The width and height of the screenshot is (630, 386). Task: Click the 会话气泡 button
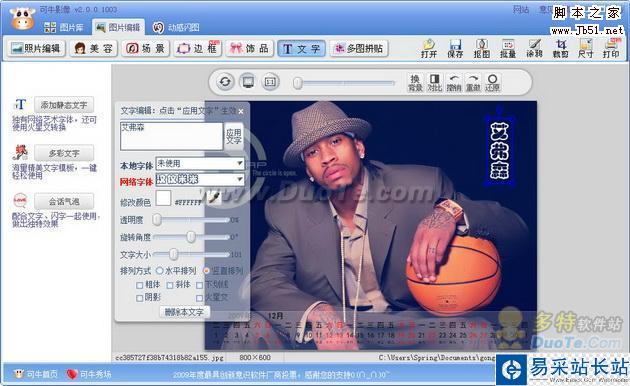[x=64, y=201]
